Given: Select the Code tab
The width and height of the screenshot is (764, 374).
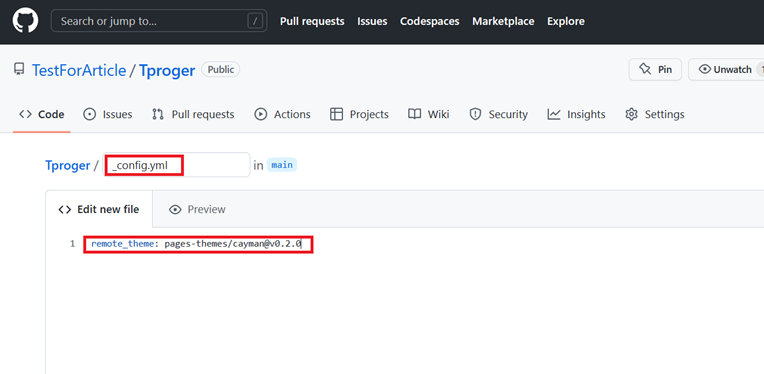Looking at the screenshot, I should click(41, 114).
